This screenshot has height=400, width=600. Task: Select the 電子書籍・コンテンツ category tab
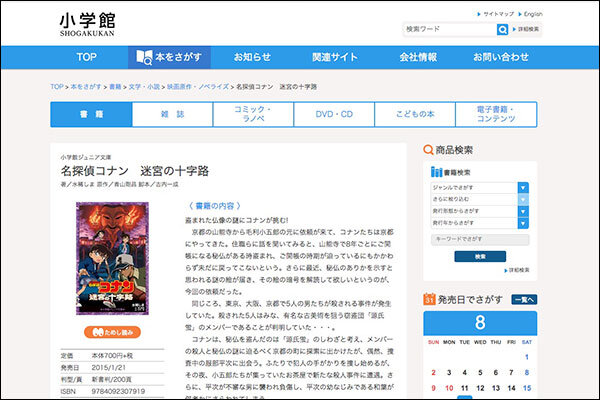496,114
